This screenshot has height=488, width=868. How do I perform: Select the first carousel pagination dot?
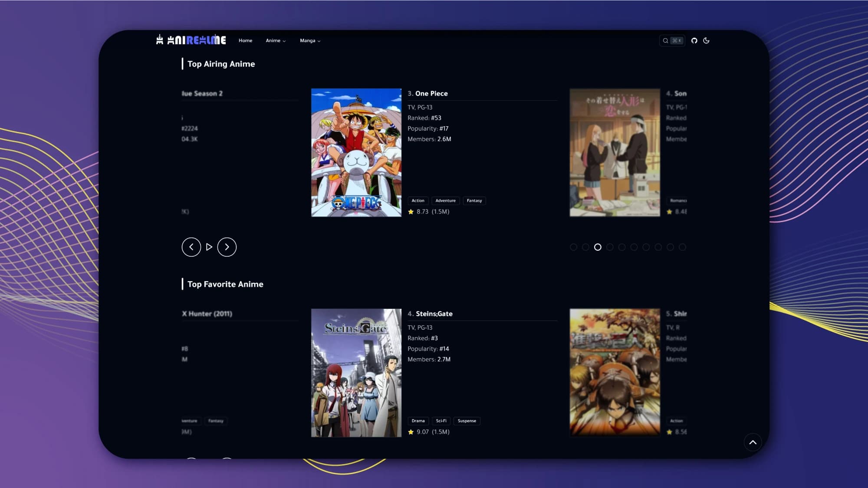[x=573, y=247]
